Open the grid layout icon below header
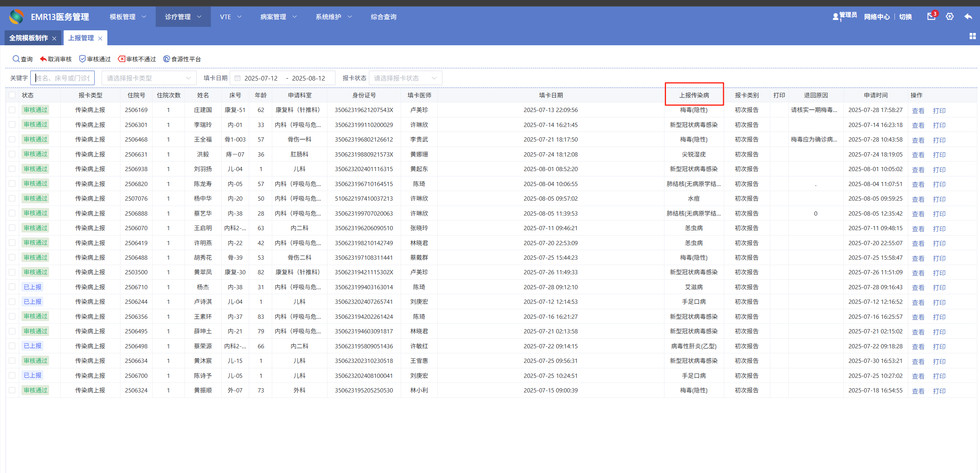This screenshot has height=473, width=980. pos(972,36)
